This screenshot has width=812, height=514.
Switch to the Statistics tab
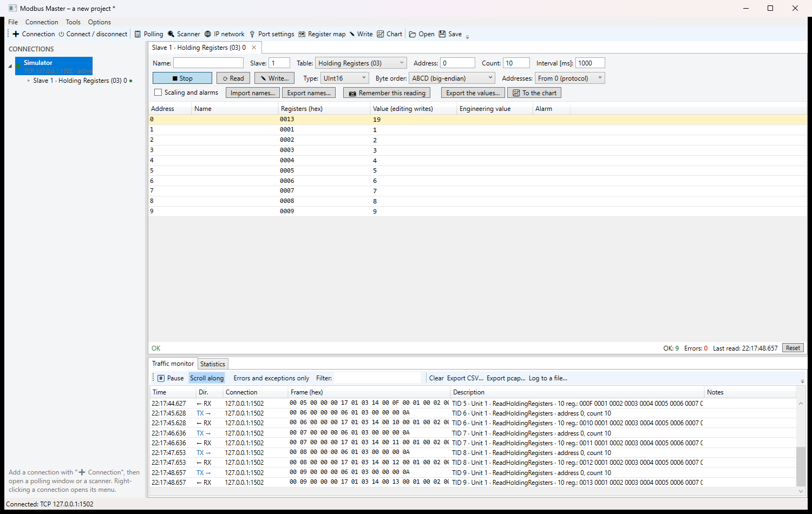pyautogui.click(x=213, y=364)
